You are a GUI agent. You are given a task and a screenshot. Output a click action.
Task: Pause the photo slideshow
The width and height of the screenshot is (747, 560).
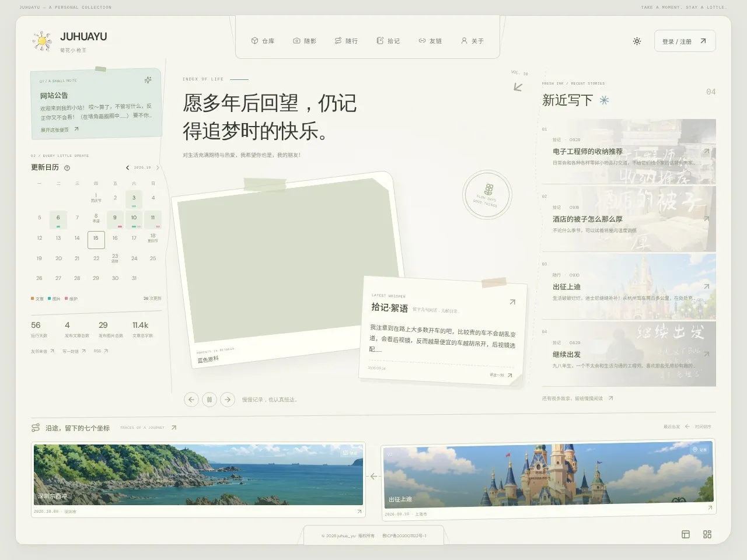(209, 400)
